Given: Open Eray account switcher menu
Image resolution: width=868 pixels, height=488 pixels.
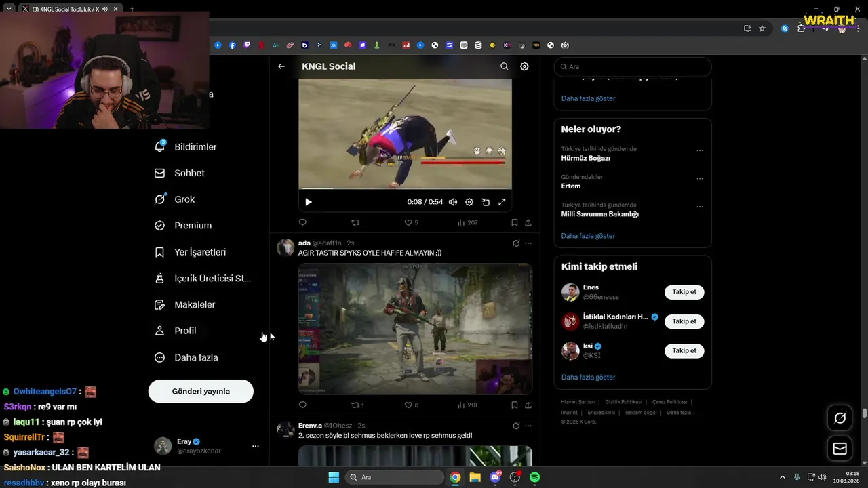Looking at the screenshot, I should (207, 446).
